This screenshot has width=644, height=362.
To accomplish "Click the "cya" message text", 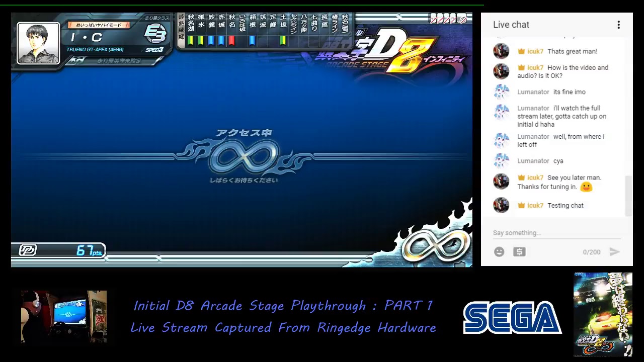I will (558, 161).
